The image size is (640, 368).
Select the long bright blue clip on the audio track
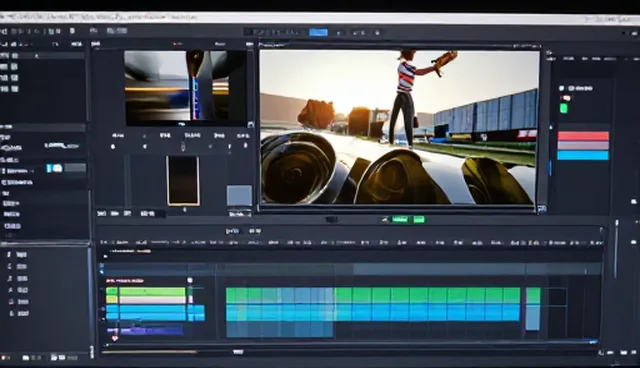click(x=373, y=313)
